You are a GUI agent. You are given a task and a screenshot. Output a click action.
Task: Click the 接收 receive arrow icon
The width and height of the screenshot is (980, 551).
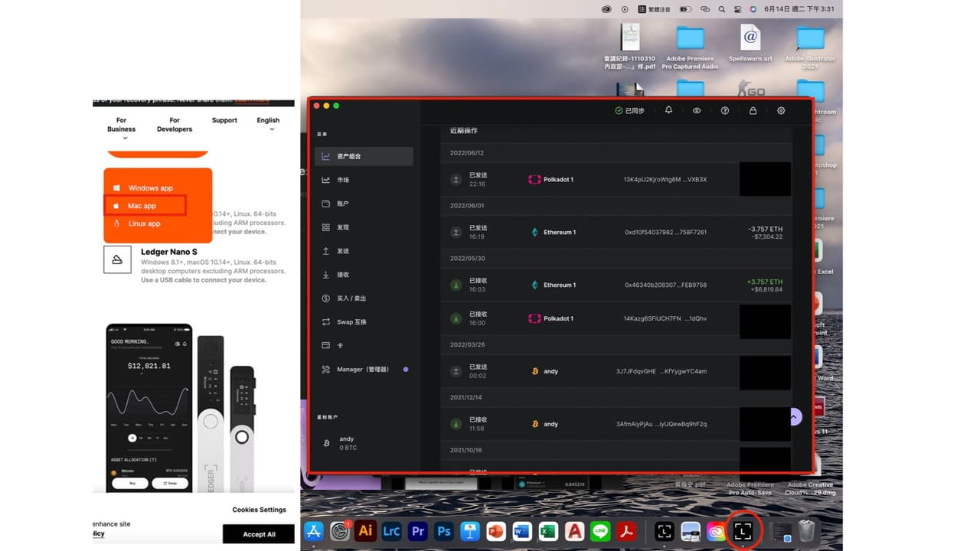[326, 275]
